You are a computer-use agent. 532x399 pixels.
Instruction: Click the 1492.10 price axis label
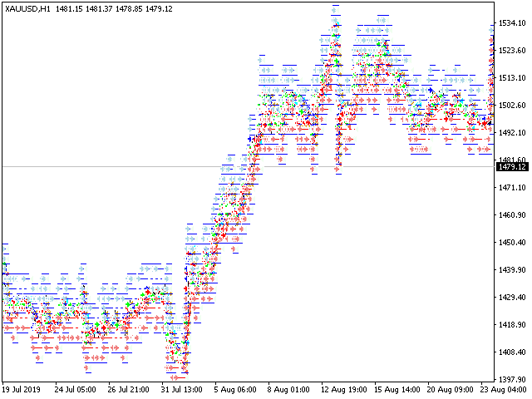tap(512, 133)
